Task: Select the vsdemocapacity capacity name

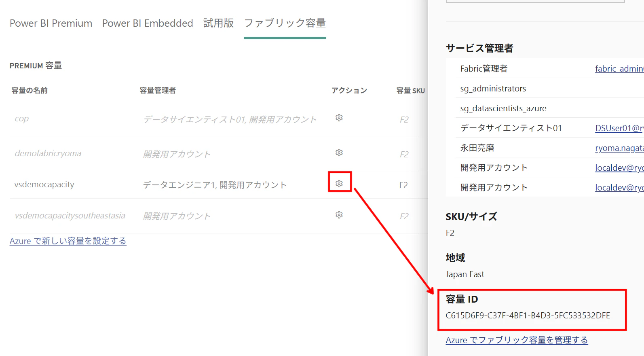Action: click(44, 184)
